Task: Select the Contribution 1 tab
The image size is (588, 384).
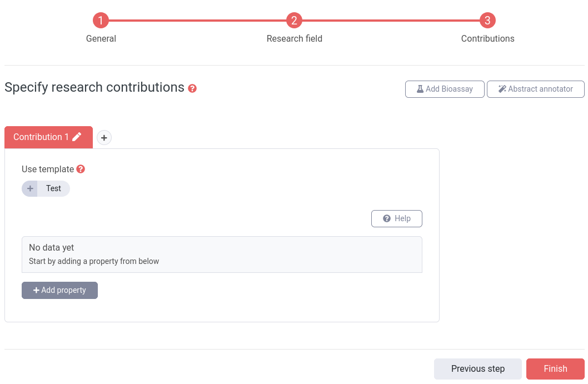Action: [x=49, y=137]
